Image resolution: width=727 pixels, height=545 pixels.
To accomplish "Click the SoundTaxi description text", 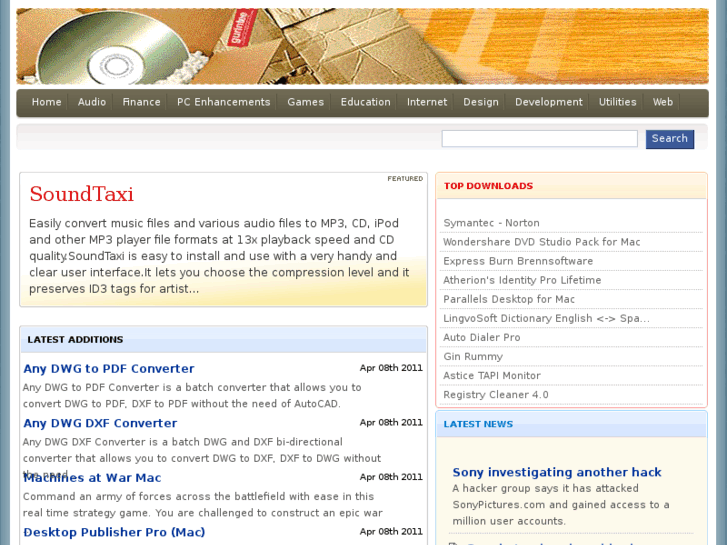I will (x=219, y=256).
